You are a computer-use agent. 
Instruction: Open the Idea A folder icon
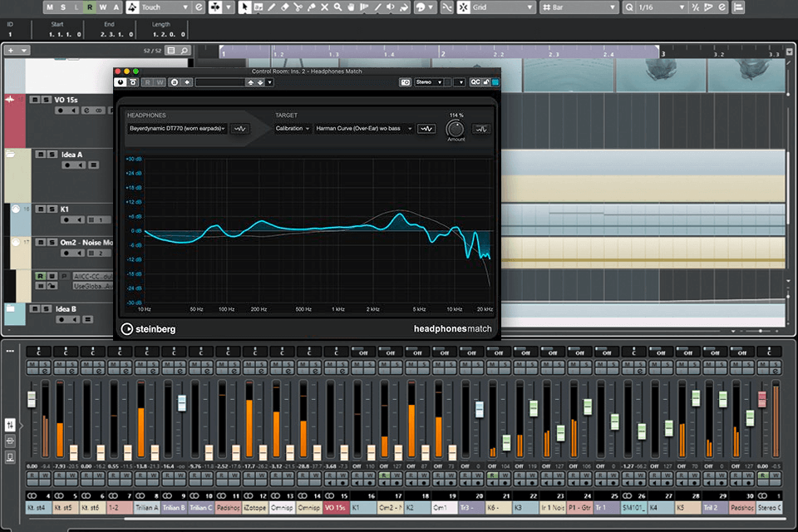(11, 155)
